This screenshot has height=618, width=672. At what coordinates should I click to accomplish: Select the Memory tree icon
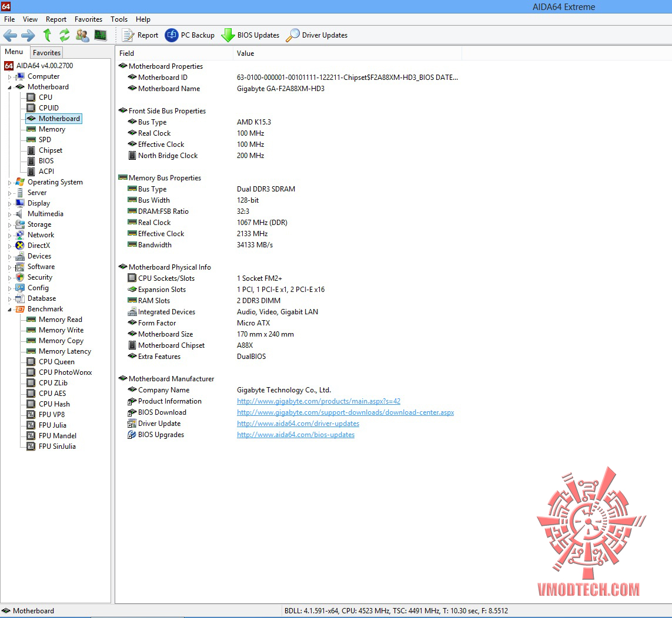click(x=31, y=129)
